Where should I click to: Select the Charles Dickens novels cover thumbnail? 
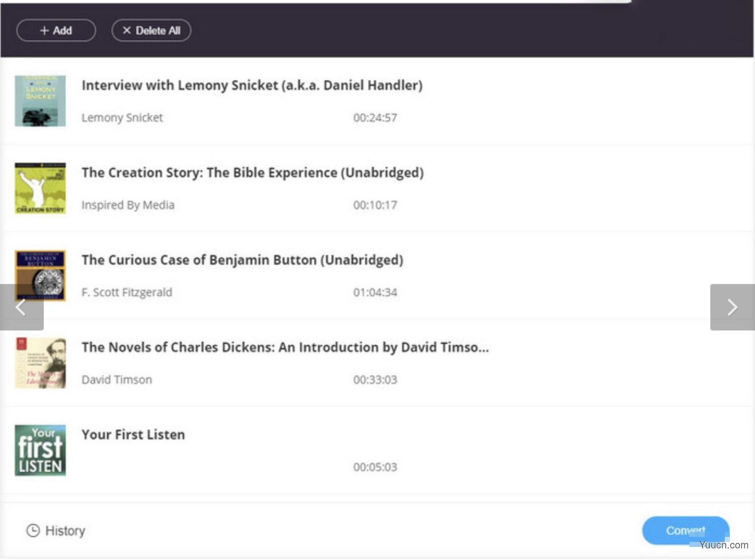(x=40, y=363)
